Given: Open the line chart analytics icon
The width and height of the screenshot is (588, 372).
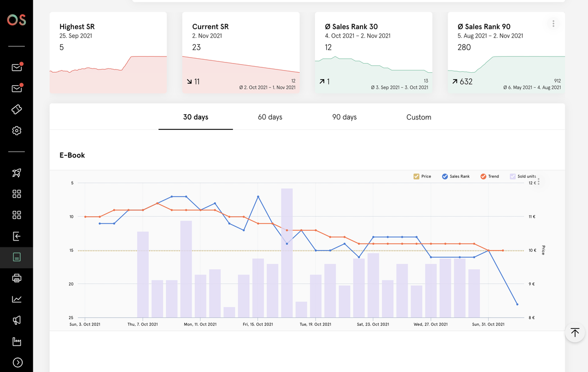Looking at the screenshot, I should pyautogui.click(x=17, y=299).
